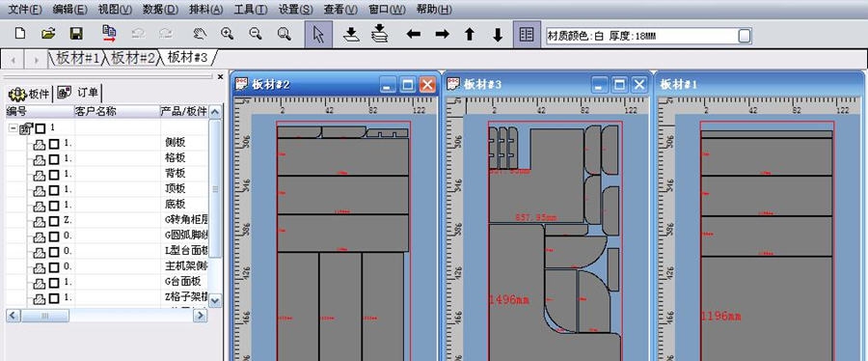Screen dimensions: 868x361
Task: Click the zoom to fit magnifier
Action: [284, 34]
